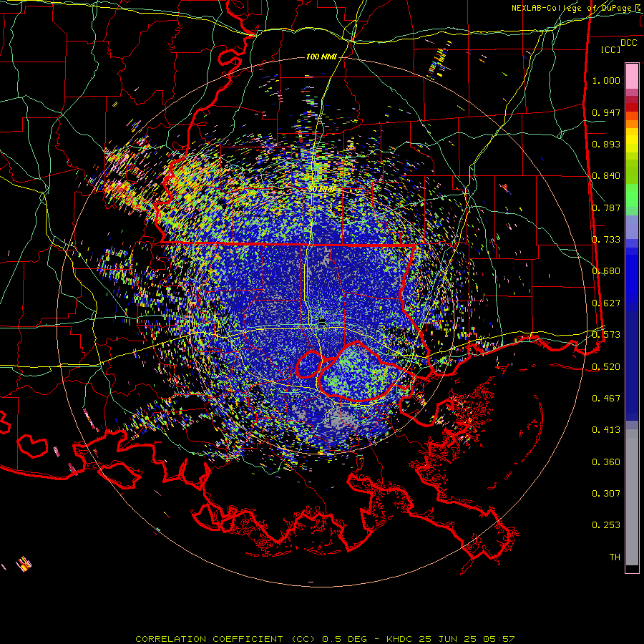This screenshot has width=644, height=644.
Task: Select the 0.253 color scale label
Action: pos(606,525)
